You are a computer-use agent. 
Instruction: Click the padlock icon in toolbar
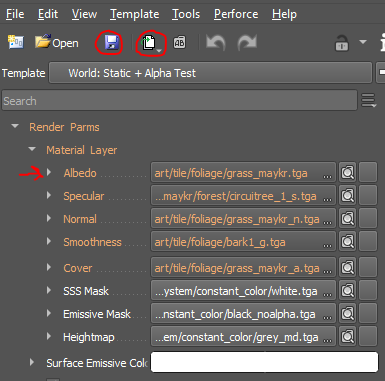[x=342, y=43]
